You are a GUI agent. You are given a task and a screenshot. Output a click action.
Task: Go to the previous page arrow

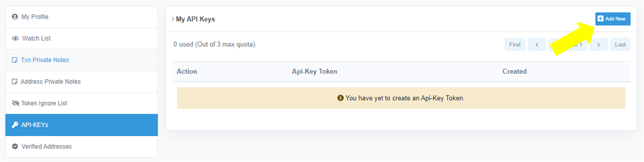[537, 45]
